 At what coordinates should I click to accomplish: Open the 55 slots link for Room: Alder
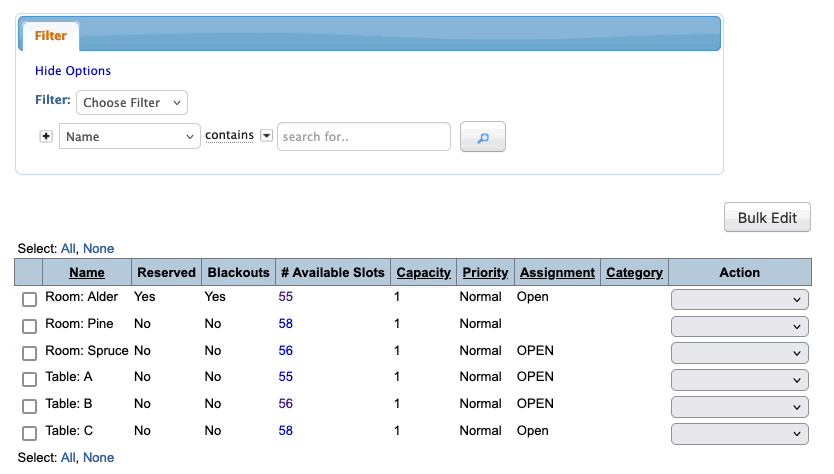[x=286, y=296]
